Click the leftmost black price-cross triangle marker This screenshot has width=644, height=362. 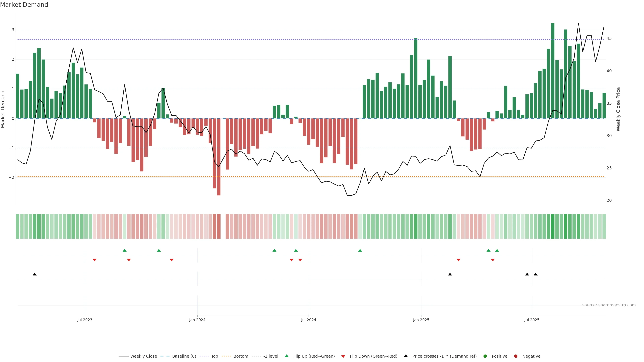[x=35, y=274]
